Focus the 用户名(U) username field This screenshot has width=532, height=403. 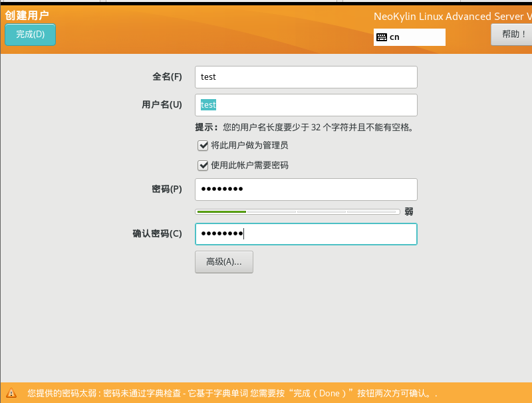click(x=306, y=105)
